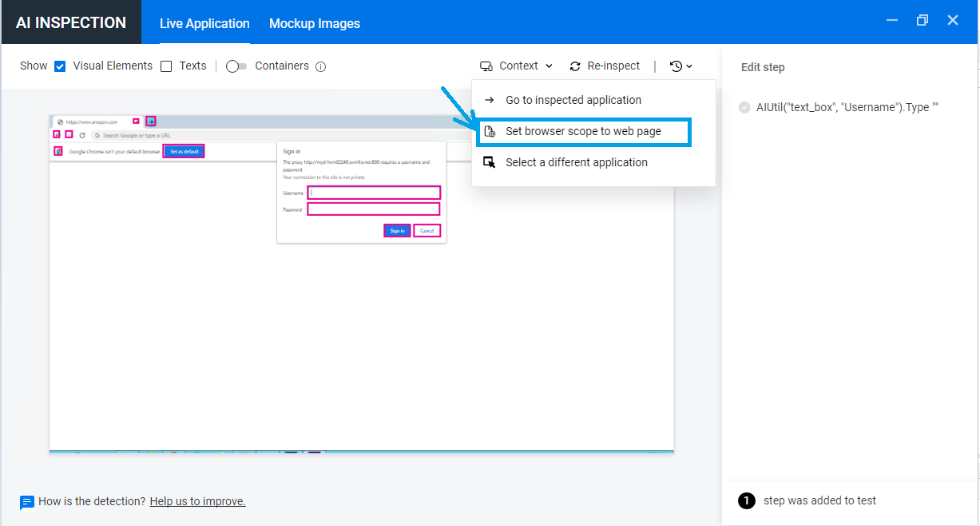Click the Context device icon
Image resolution: width=980 pixels, height=526 pixels.
click(x=486, y=66)
